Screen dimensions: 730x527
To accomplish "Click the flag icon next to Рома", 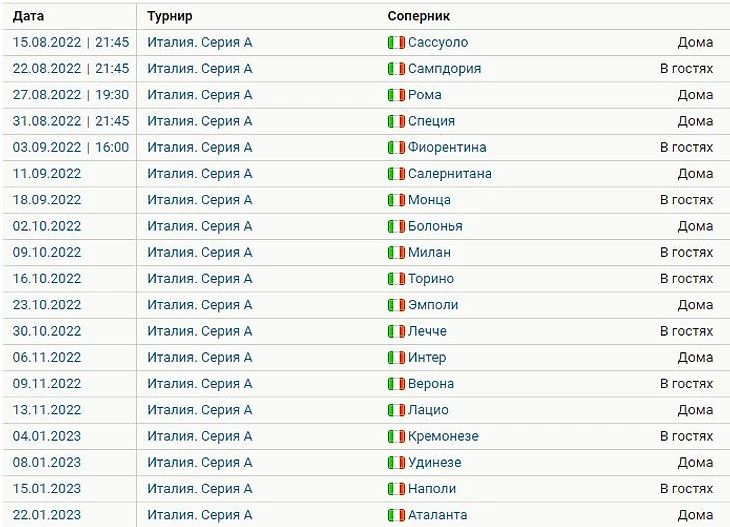I will [396, 95].
